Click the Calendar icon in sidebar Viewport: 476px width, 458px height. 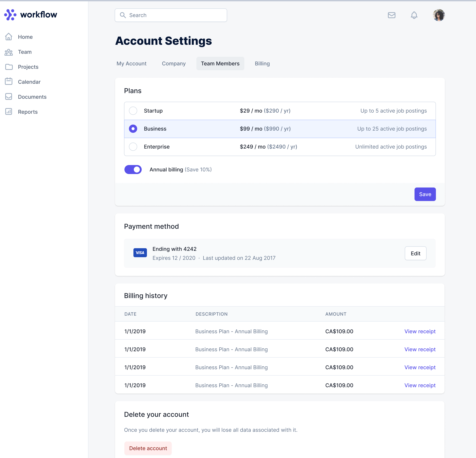tap(9, 82)
